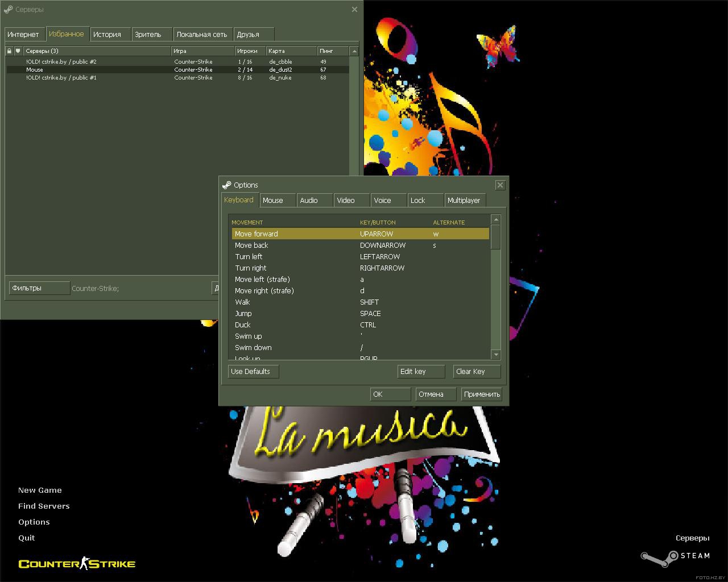Select the 'Mouse' server row

[x=177, y=69]
